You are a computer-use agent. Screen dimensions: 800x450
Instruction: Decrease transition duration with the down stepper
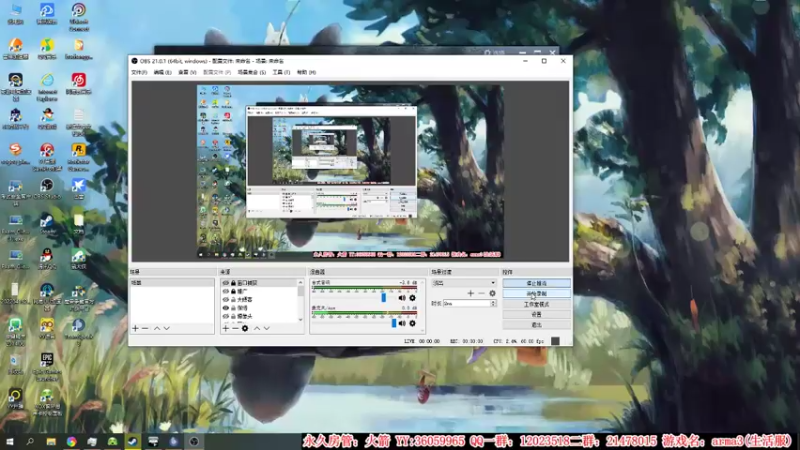(x=493, y=305)
